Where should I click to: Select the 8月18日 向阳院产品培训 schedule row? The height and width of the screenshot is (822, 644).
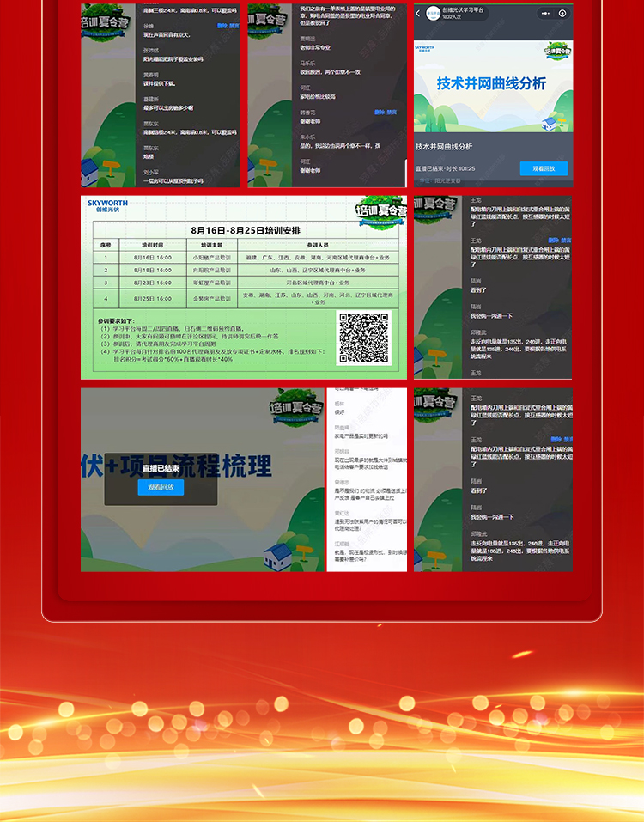point(246,270)
